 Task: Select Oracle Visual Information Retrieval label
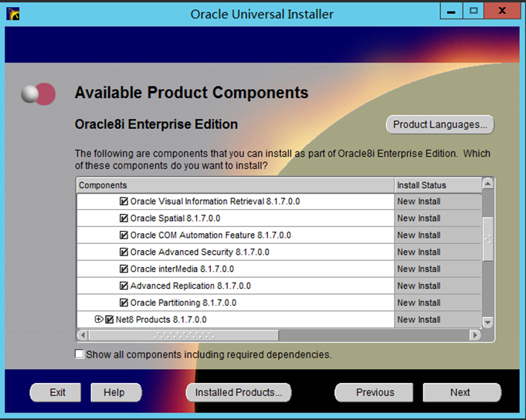tap(215, 201)
